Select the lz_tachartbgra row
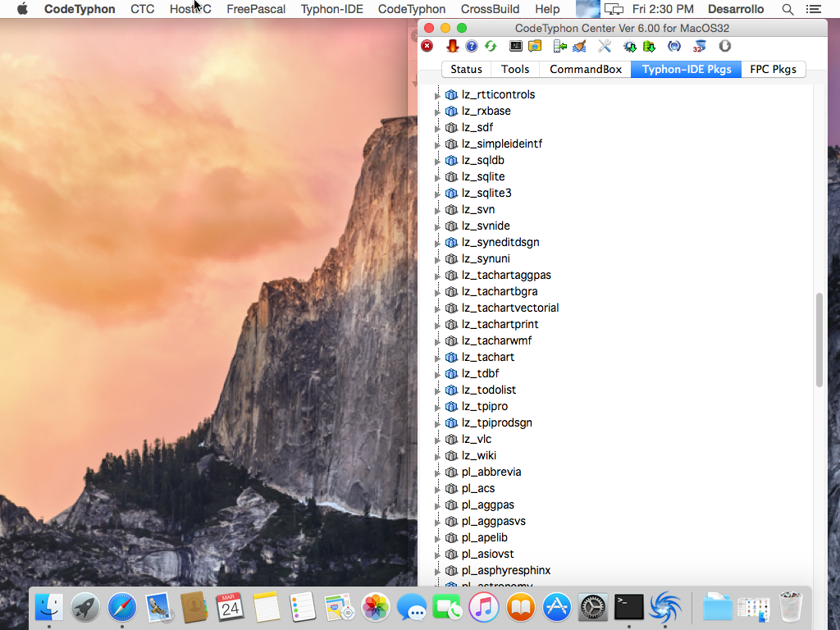This screenshot has width=840, height=630. (x=500, y=291)
